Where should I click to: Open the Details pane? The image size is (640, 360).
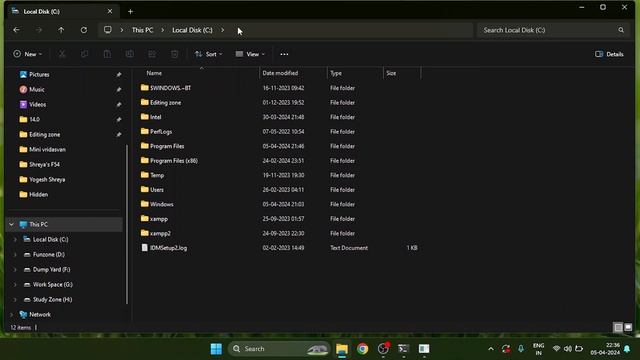click(x=609, y=54)
